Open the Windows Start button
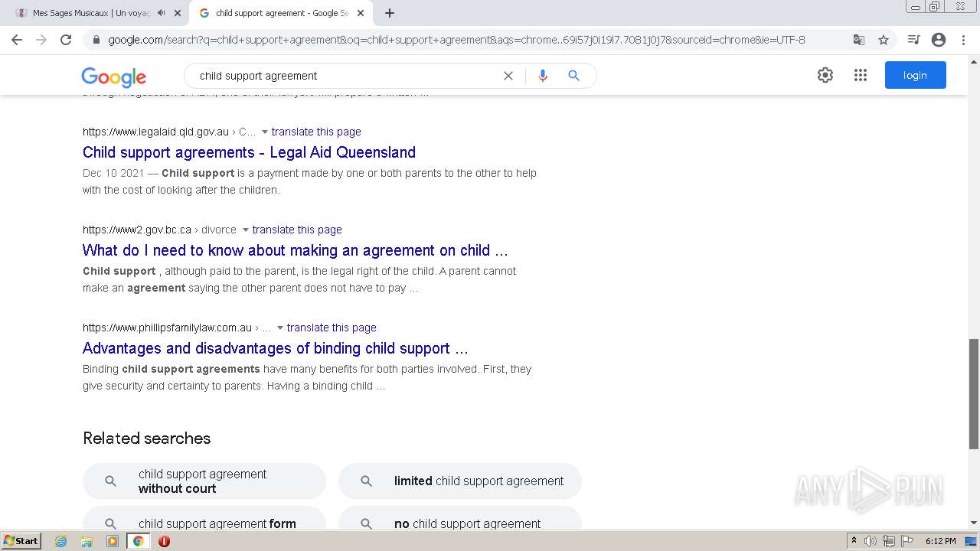980x551 pixels. [x=21, y=541]
